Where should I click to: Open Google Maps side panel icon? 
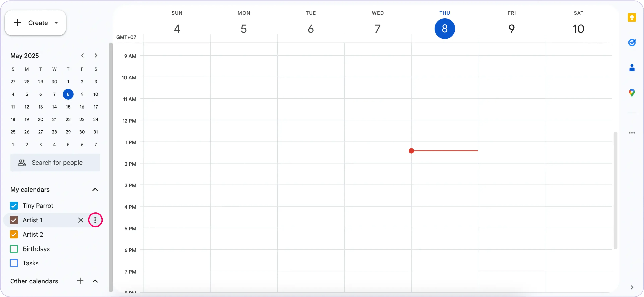[x=632, y=93]
